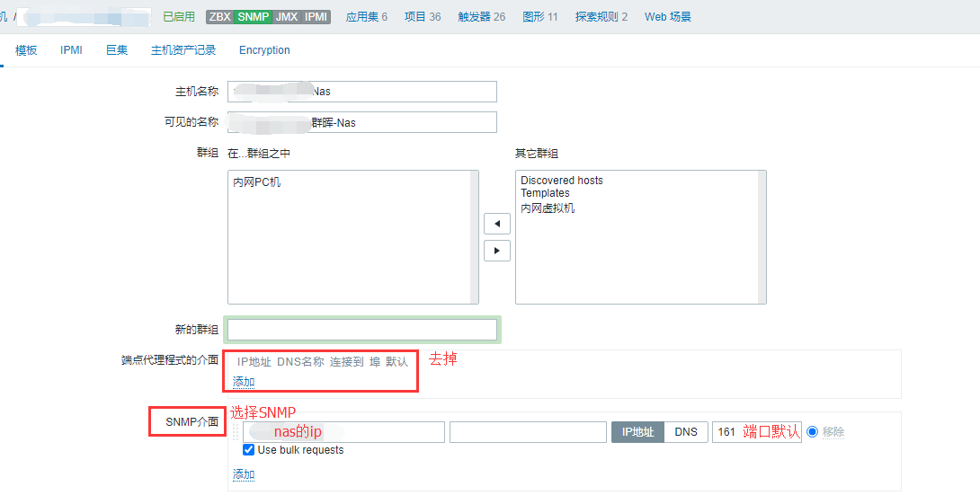Click 移除 to remove the SNMP interface
The image size is (980, 504).
833,431
